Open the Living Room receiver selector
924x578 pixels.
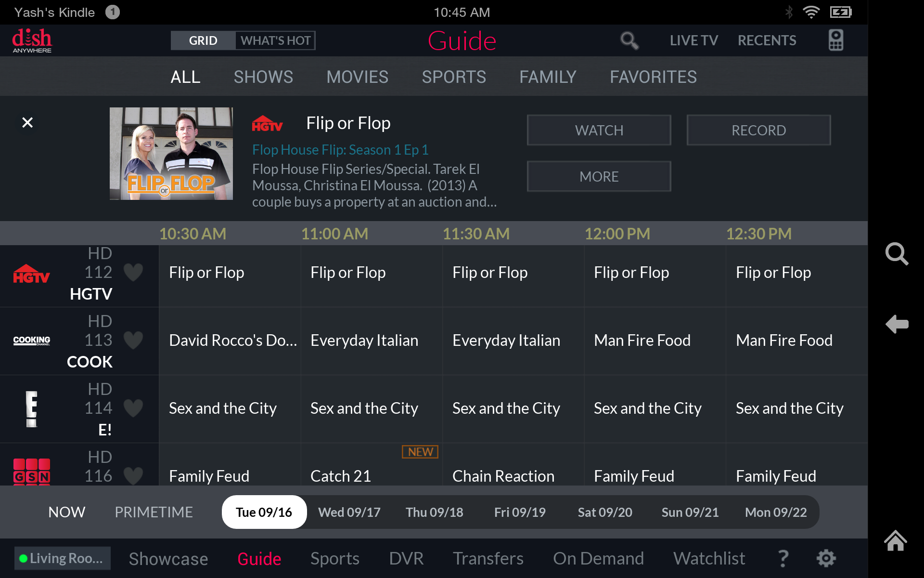pos(63,558)
